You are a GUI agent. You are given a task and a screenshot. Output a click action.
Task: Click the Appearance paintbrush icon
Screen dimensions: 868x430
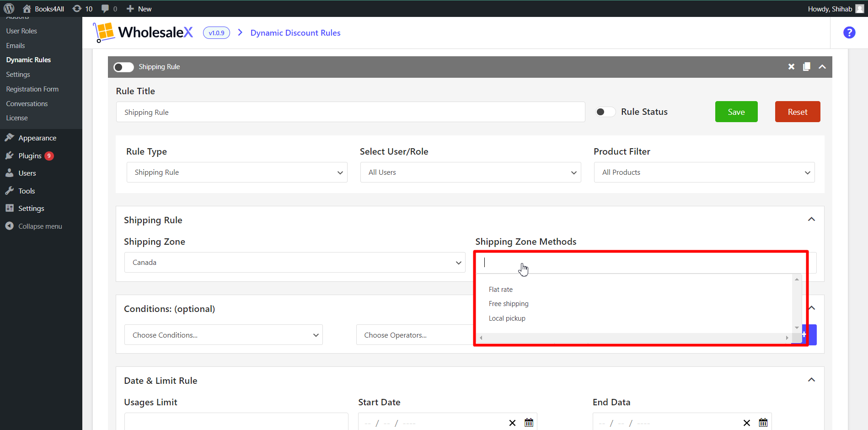click(x=9, y=138)
